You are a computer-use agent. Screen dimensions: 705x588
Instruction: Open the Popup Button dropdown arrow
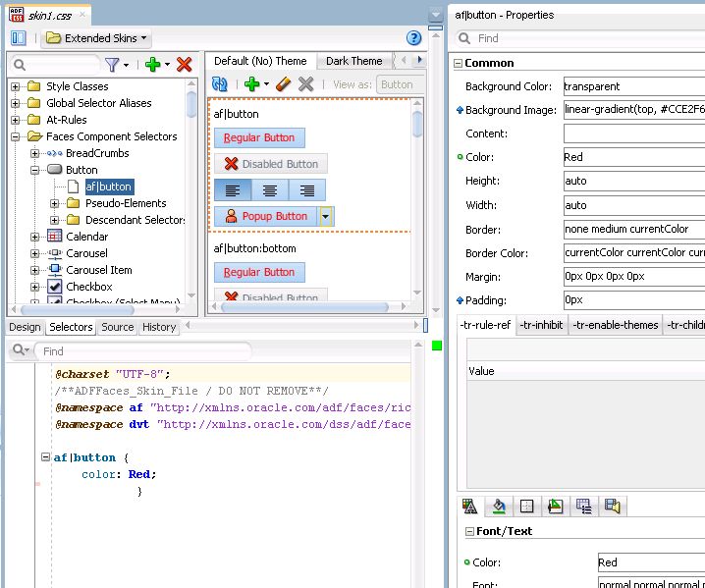(326, 217)
